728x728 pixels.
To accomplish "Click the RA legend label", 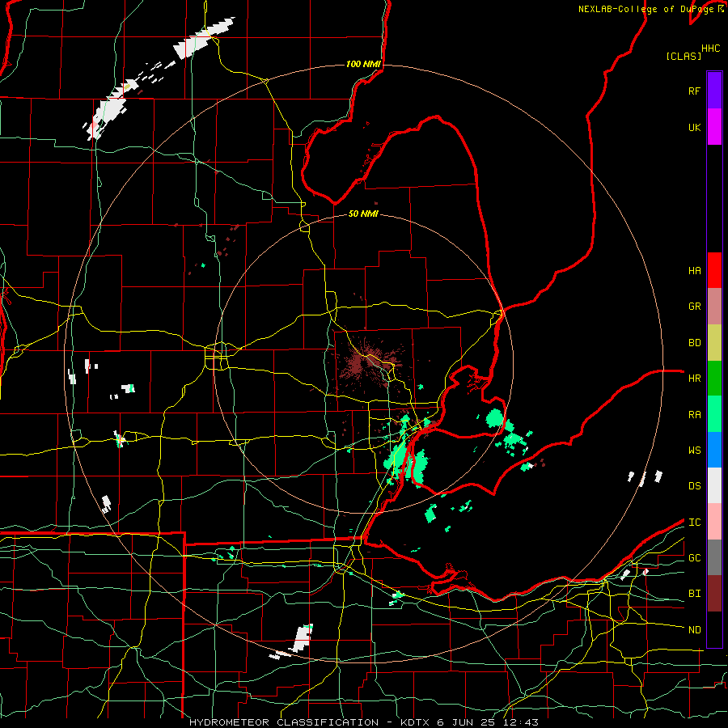I will [x=695, y=414].
